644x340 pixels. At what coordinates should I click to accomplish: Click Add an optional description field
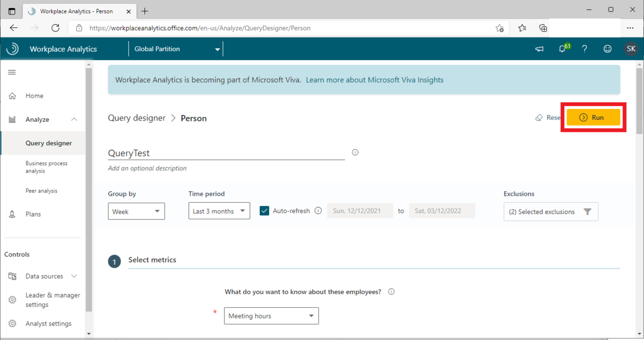point(147,168)
